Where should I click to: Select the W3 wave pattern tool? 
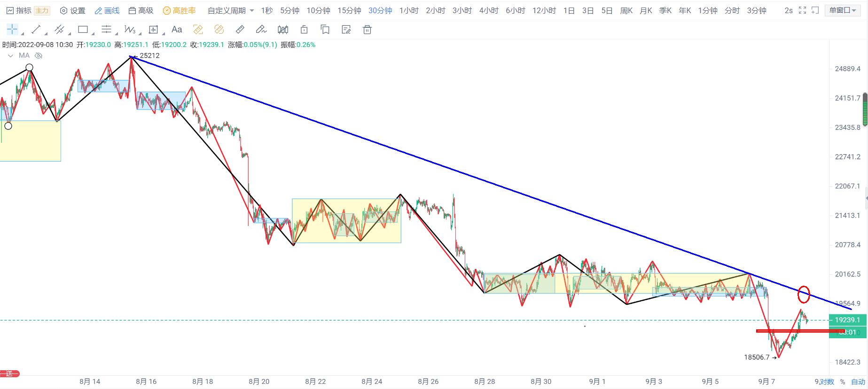130,30
